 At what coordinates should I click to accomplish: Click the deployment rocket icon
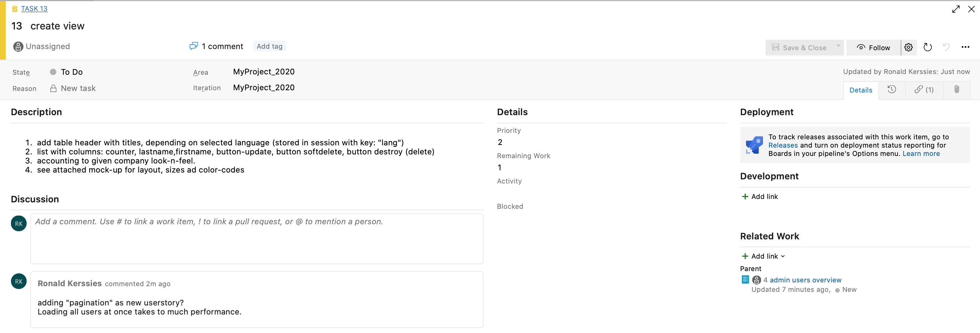click(754, 145)
